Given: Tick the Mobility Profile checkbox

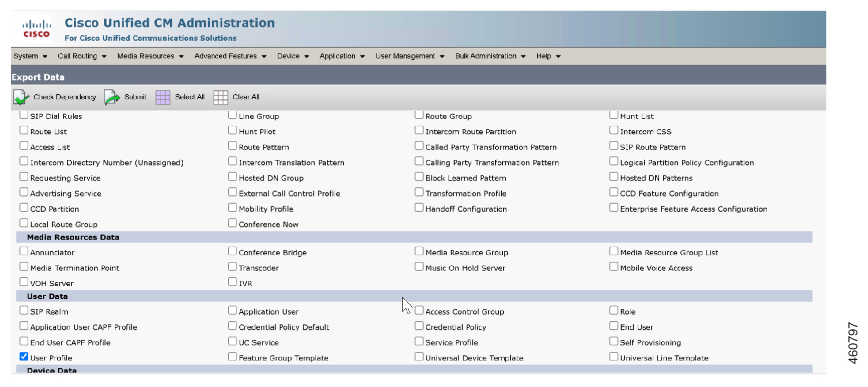Looking at the screenshot, I should tap(232, 208).
